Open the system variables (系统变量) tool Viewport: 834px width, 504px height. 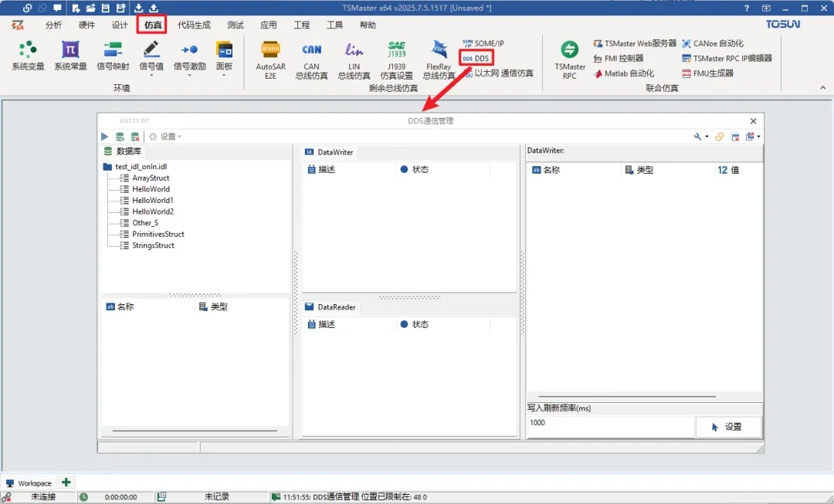point(28,56)
